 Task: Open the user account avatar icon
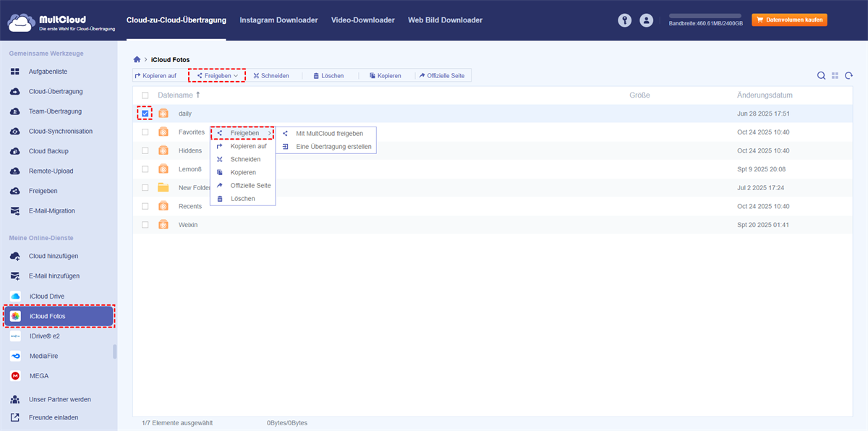[x=646, y=21]
